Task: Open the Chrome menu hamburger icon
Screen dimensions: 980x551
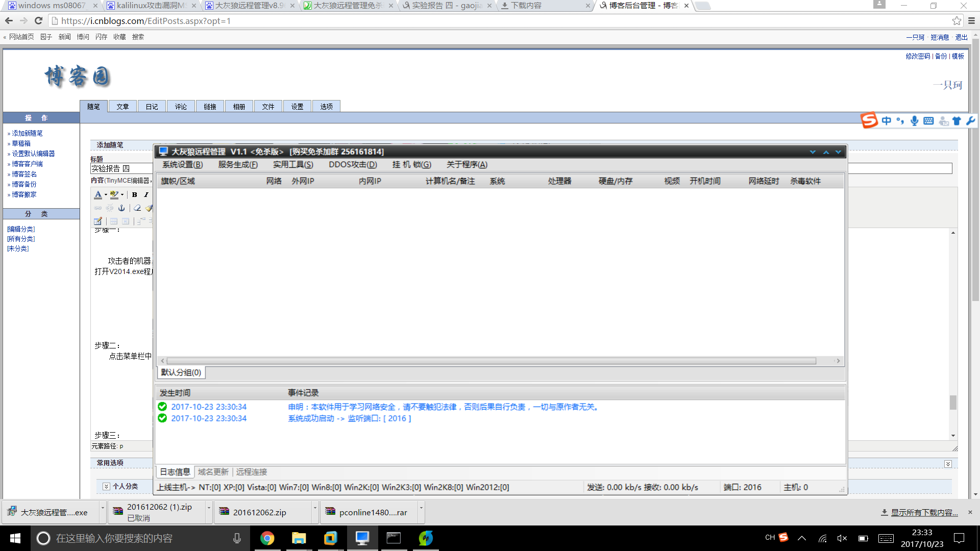Action: (971, 21)
